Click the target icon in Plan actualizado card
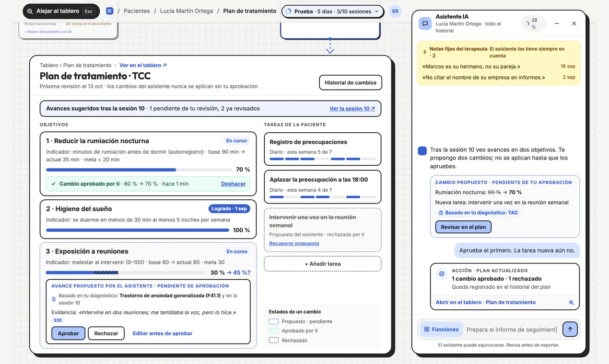The width and height of the screenshot is (609, 364). pos(442,274)
